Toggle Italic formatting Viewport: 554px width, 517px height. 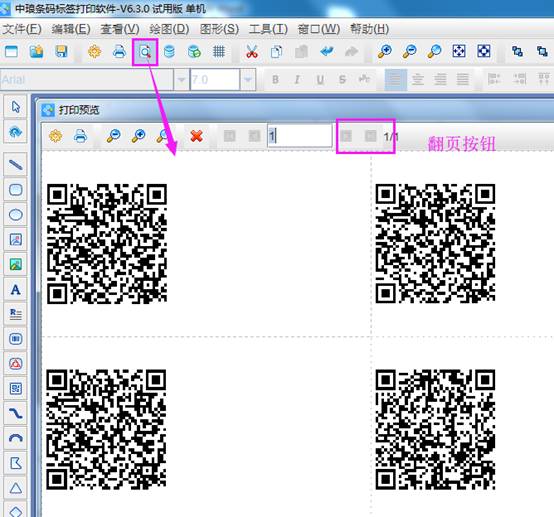[297, 80]
